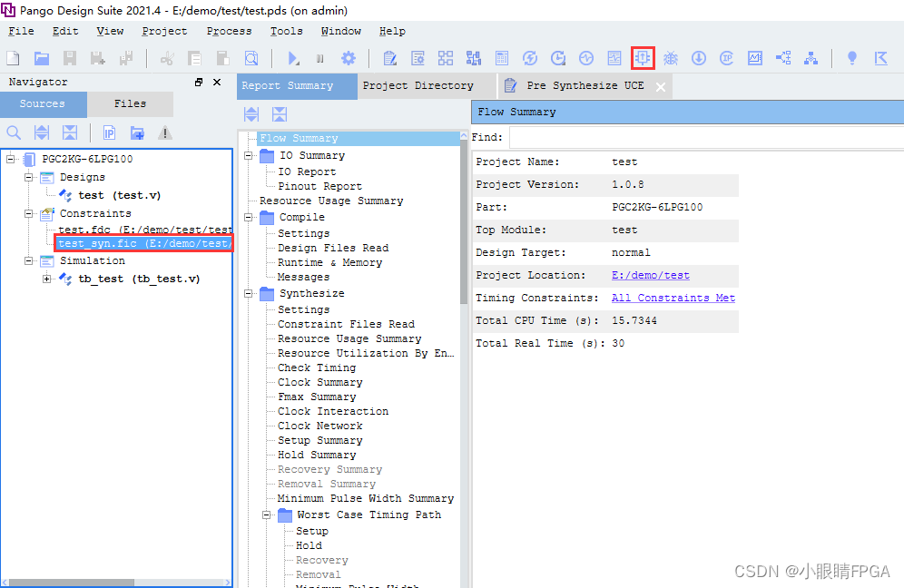Click the pause toolbar button
This screenshot has width=904, height=588.
[x=320, y=58]
